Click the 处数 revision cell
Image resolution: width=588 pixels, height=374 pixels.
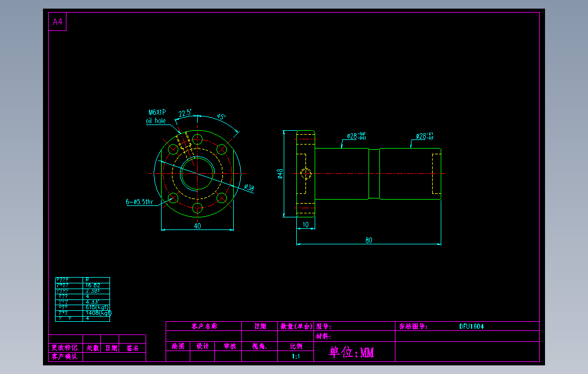coord(93,348)
